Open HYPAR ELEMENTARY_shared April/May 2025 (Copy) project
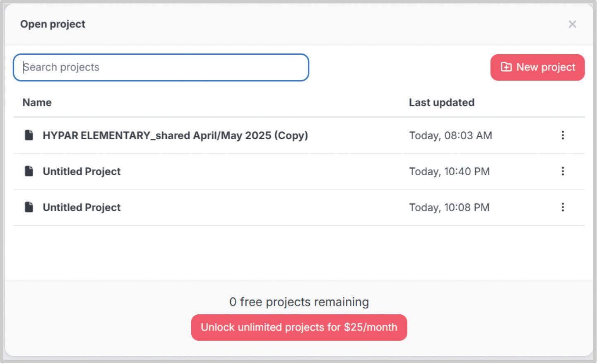Image resolution: width=597 pixels, height=364 pixels. click(x=175, y=135)
